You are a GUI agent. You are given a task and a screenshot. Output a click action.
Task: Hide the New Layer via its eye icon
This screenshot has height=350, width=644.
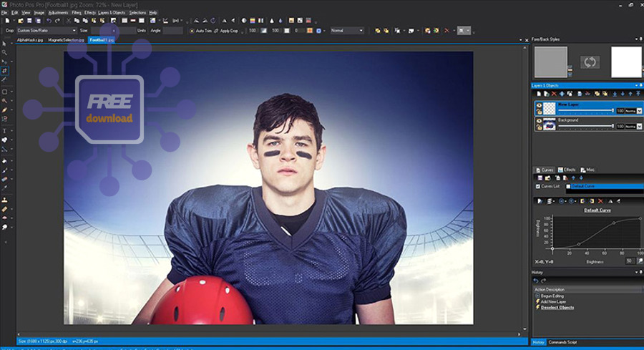539,106
